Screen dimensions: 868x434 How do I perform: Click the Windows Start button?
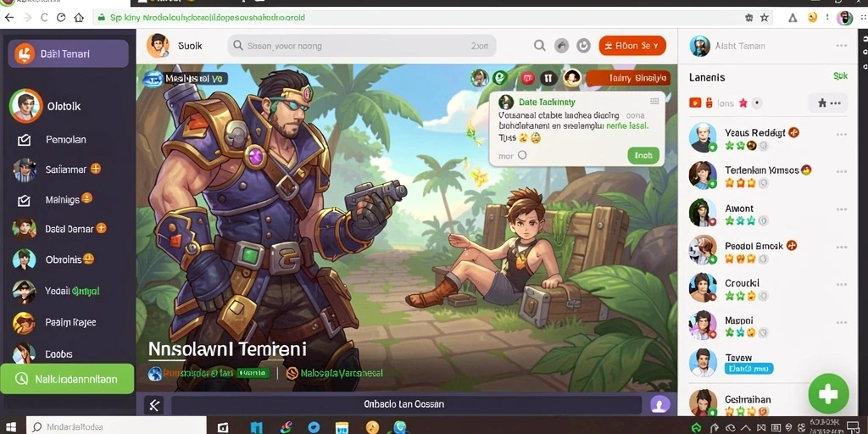[11, 427]
